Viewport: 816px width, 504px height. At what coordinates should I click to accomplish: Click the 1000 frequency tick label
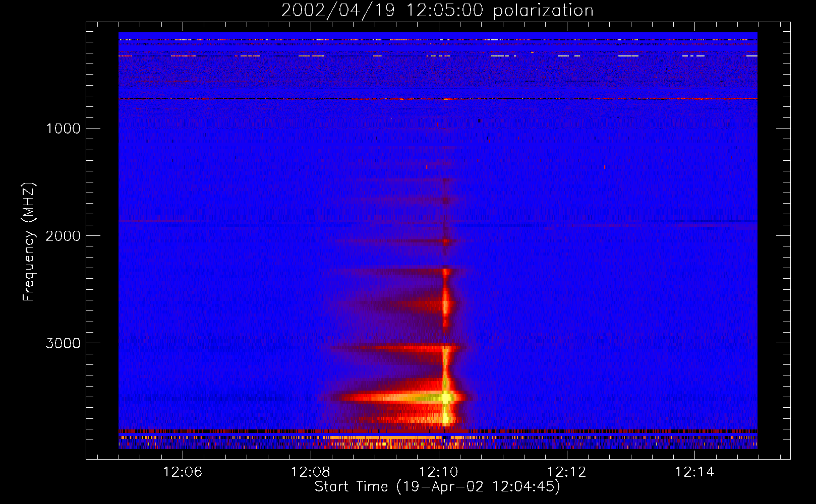pyautogui.click(x=63, y=129)
